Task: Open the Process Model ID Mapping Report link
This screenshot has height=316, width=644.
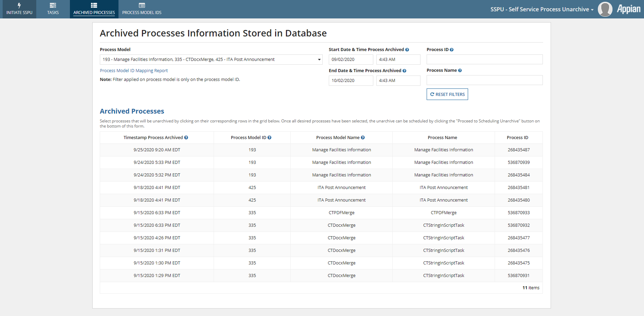Action: (134, 70)
